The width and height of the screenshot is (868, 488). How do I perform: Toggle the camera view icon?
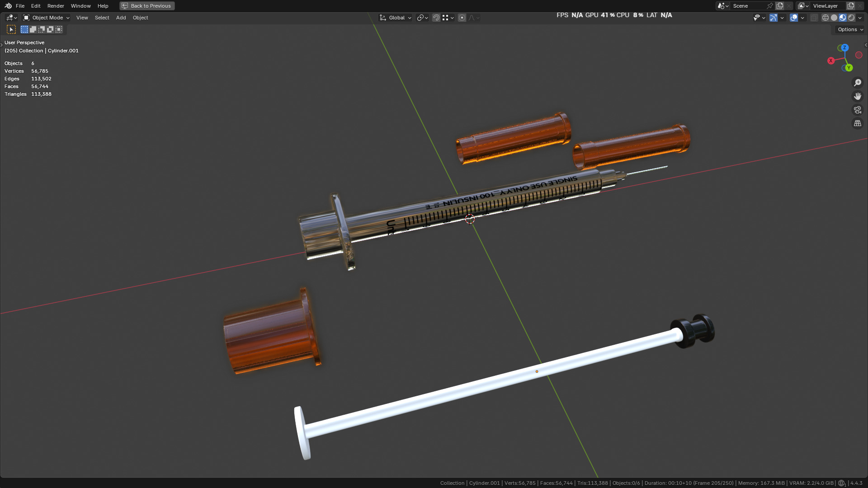pyautogui.click(x=858, y=110)
